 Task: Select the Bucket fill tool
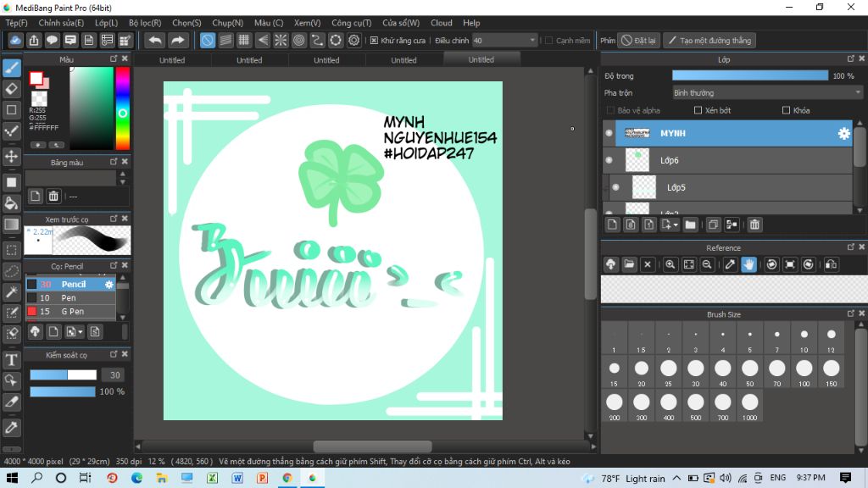coord(12,203)
